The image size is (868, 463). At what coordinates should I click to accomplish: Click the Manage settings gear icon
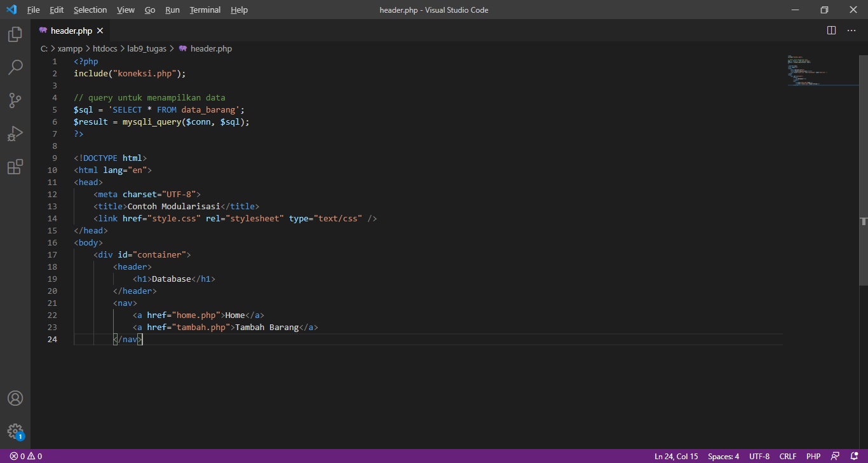pos(15,431)
